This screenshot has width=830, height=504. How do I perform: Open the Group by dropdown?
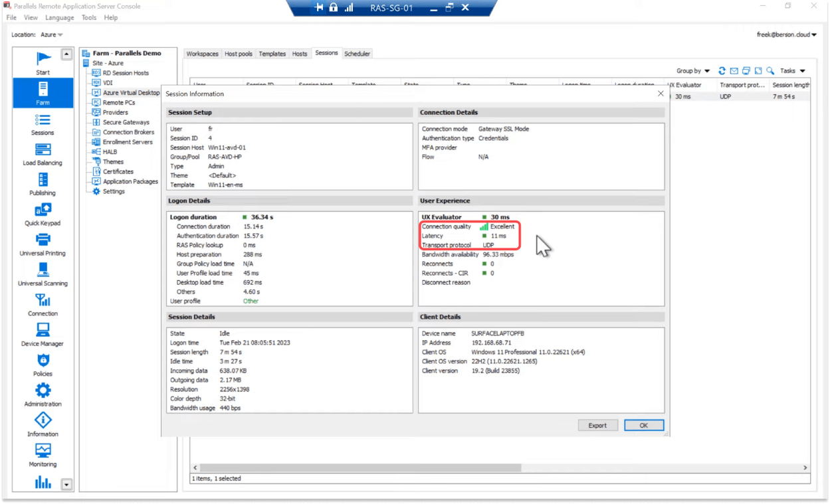tap(692, 71)
